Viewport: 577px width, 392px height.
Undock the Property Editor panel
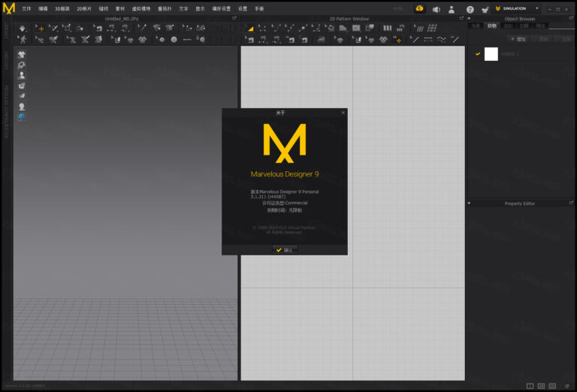click(571, 202)
